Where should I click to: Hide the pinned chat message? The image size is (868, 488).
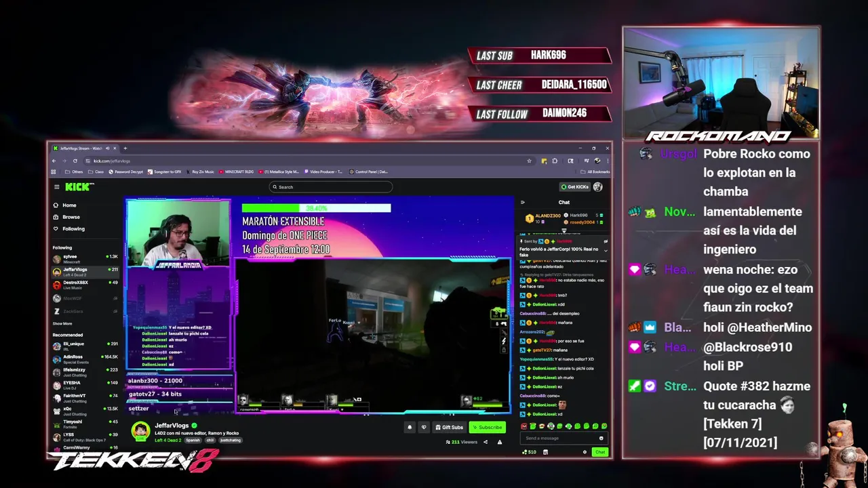tap(606, 241)
